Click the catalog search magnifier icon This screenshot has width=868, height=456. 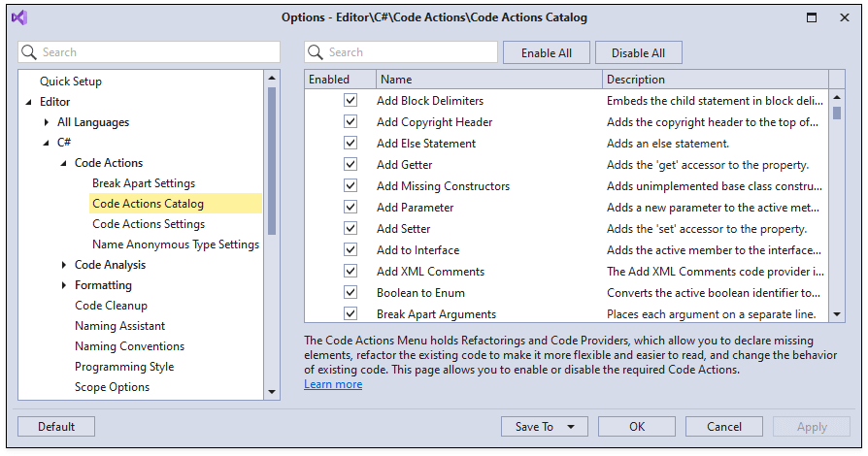point(316,52)
